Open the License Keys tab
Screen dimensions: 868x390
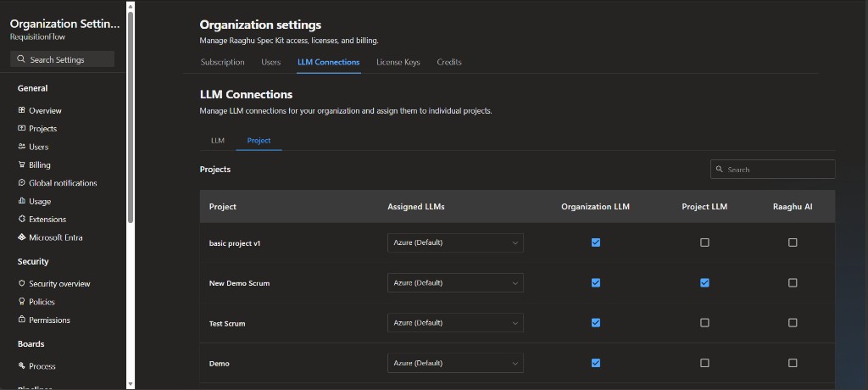coord(398,62)
